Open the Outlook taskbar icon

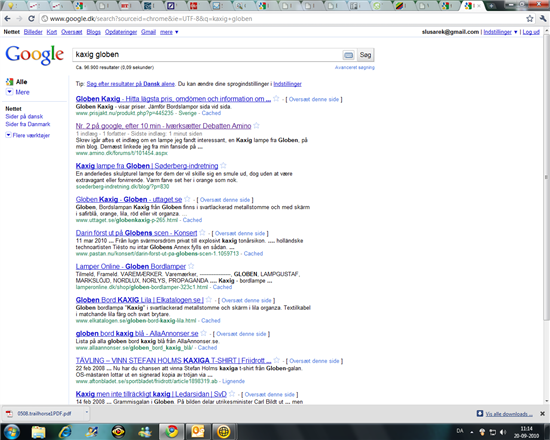(197, 432)
